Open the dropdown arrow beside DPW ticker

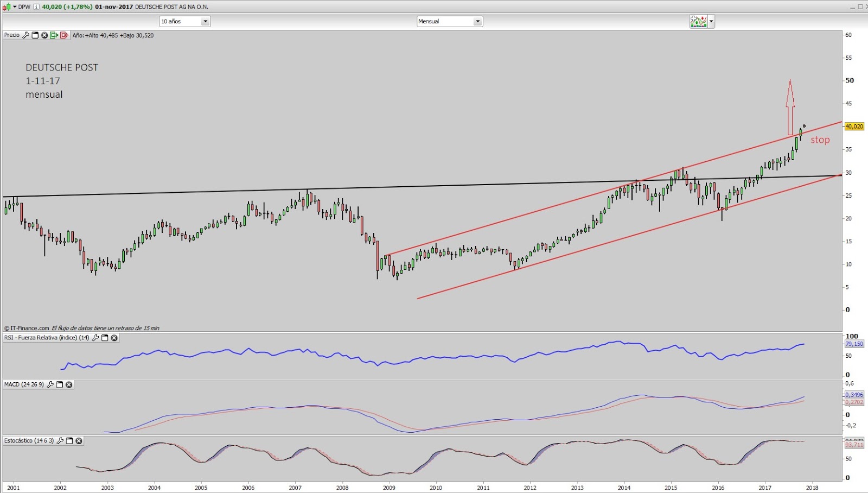[x=15, y=7]
